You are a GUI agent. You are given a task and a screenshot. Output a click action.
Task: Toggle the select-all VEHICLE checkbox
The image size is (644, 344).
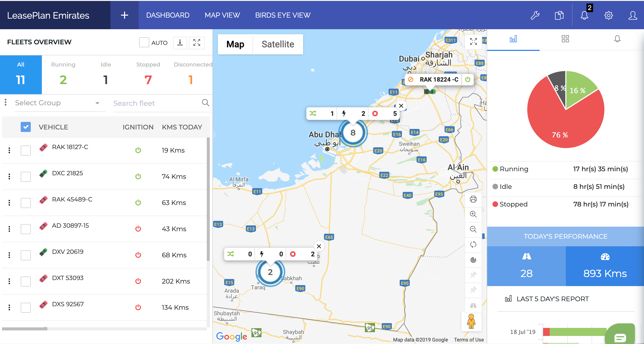pyautogui.click(x=26, y=127)
